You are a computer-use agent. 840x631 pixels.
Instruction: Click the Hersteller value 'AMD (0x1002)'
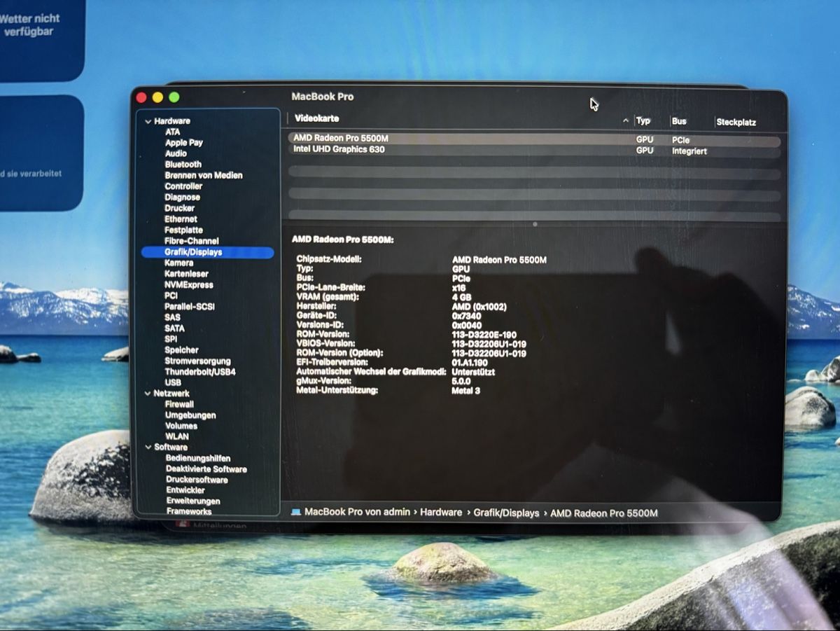[479, 307]
